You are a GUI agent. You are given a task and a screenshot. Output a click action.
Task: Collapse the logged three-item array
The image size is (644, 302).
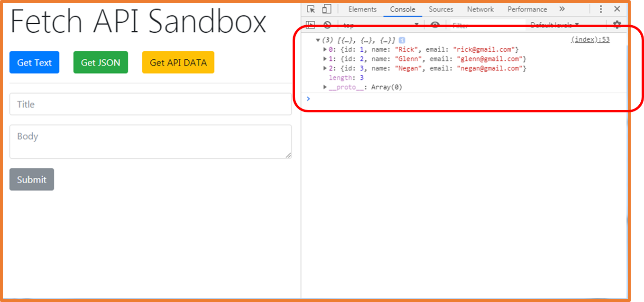(318, 40)
